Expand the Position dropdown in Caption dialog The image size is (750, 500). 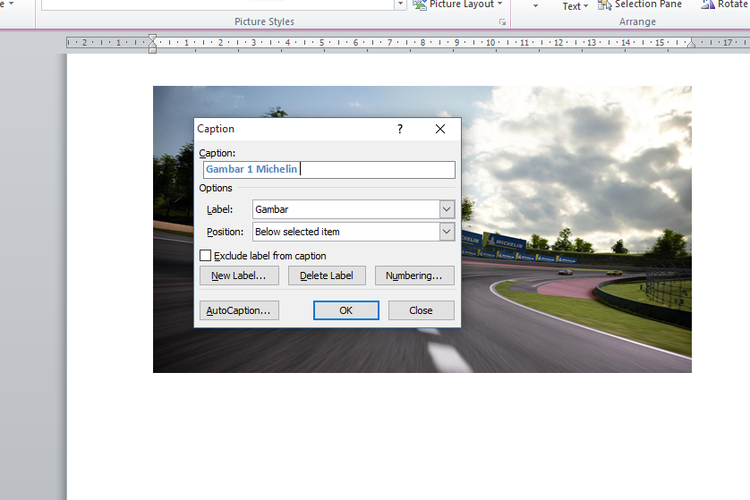click(446, 232)
